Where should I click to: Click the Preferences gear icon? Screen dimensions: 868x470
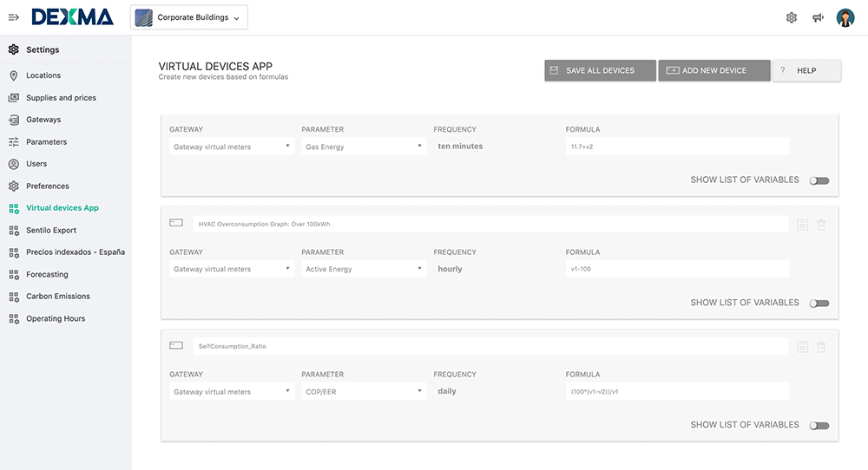(14, 186)
